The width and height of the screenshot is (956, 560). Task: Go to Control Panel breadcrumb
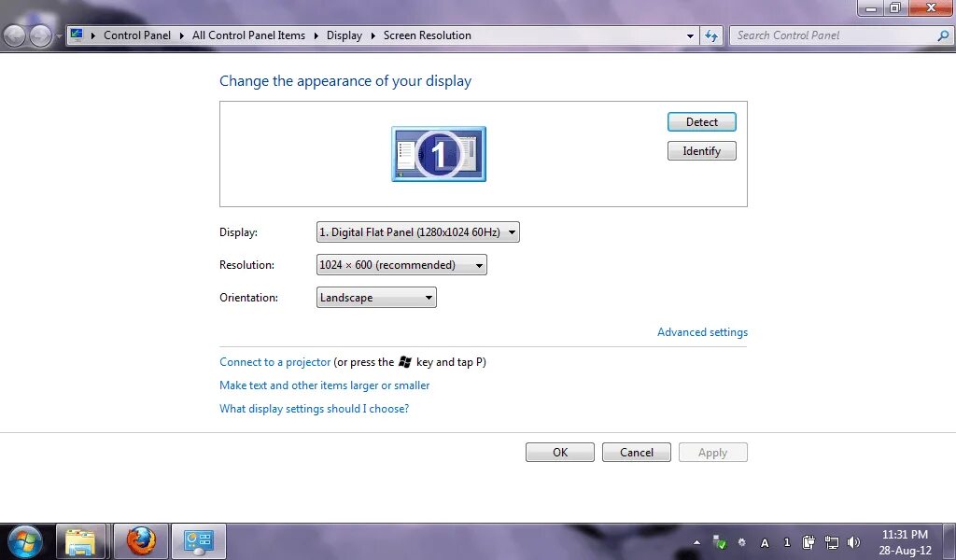tap(137, 35)
